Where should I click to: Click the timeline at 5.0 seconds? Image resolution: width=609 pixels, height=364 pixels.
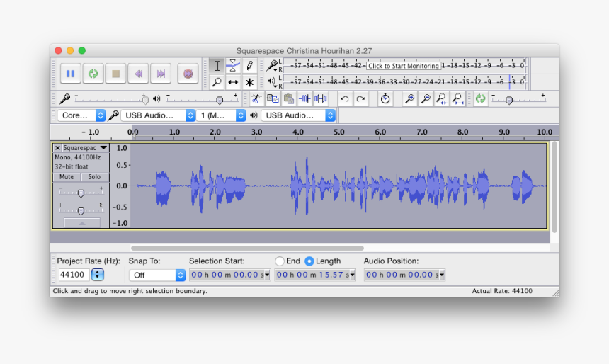338,132
